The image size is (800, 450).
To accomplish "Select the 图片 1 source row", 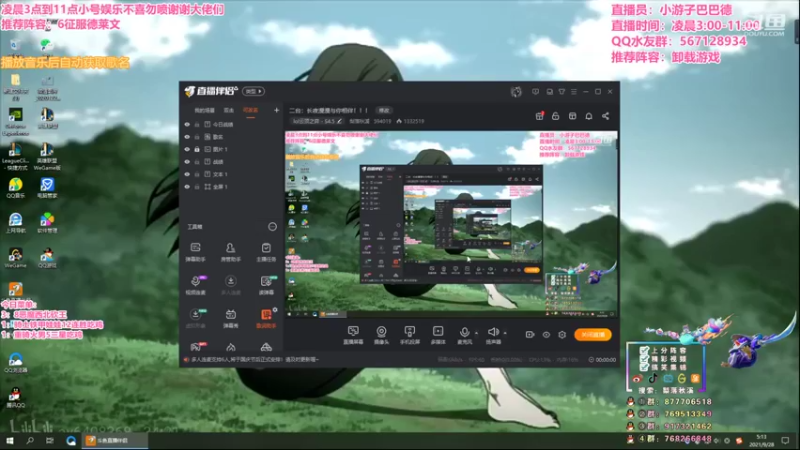I will 232,149.
